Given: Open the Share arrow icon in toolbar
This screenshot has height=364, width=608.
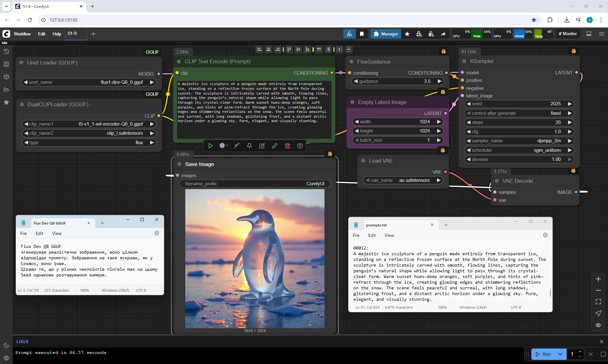Looking at the screenshot, I should pyautogui.click(x=443, y=34).
